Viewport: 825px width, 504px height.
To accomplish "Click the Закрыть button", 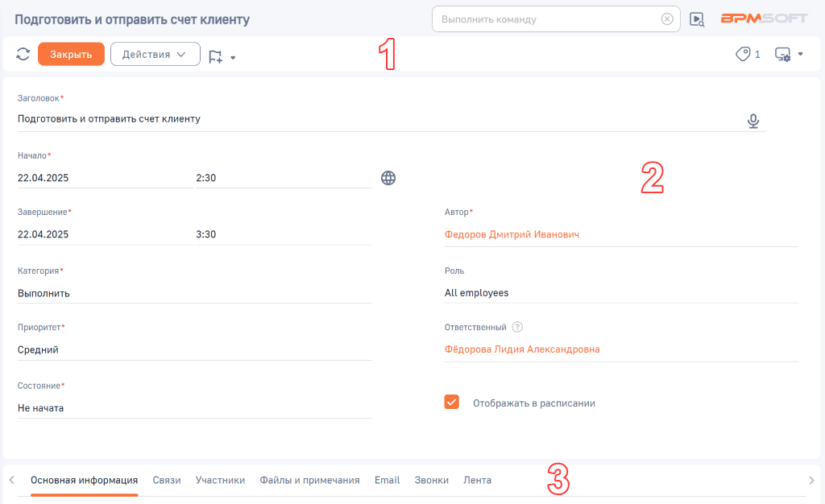I will pyautogui.click(x=71, y=54).
